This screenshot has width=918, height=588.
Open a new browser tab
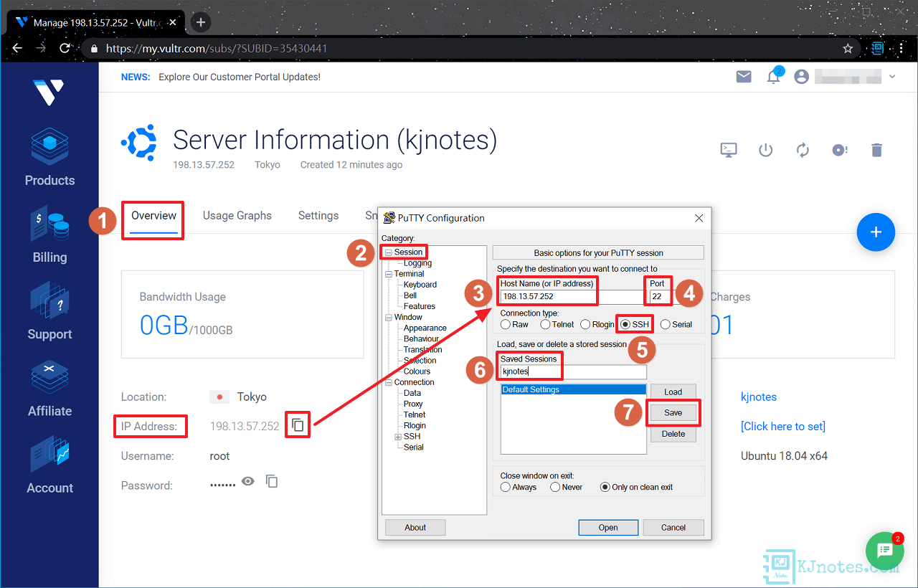(201, 22)
